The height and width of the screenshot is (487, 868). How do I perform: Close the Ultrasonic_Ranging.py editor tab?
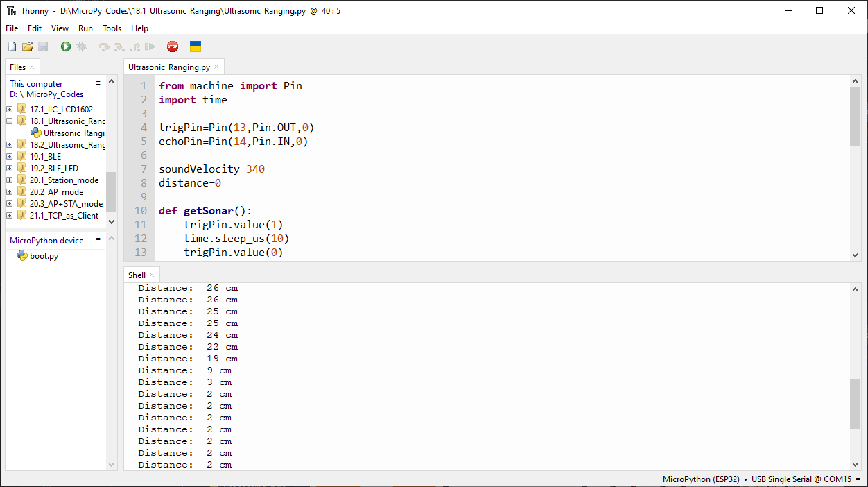[x=216, y=67]
